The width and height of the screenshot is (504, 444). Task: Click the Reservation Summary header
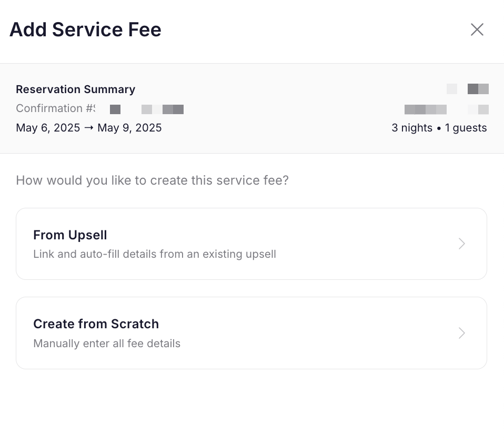click(x=75, y=89)
